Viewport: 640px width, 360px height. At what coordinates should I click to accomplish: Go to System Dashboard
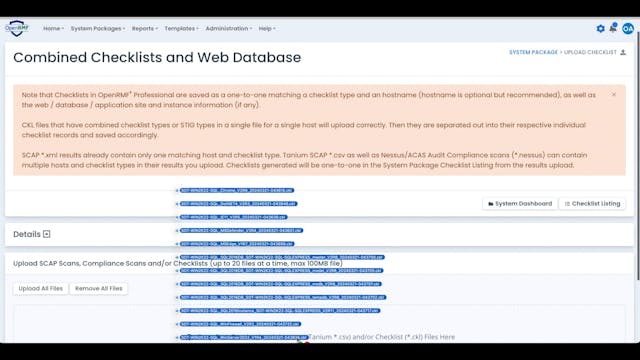[520, 203]
